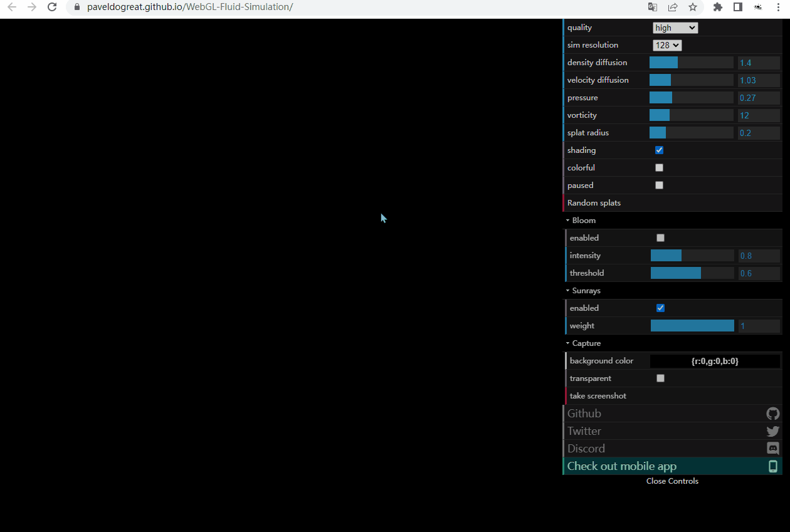Open the extensions puzzle icon
This screenshot has width=790, height=532.
click(x=718, y=7)
